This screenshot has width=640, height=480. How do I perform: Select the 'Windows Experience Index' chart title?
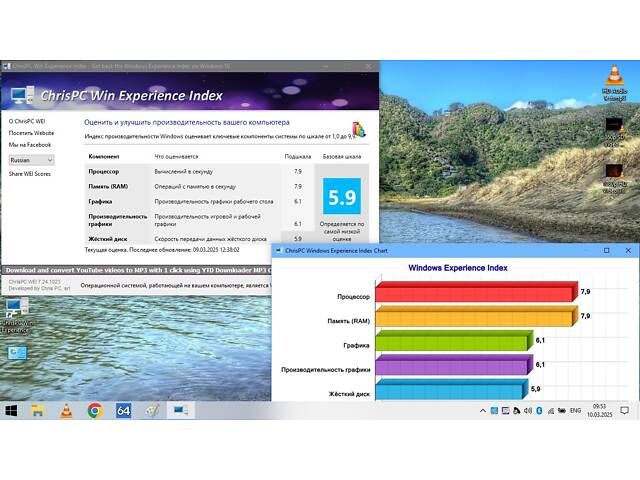click(458, 268)
